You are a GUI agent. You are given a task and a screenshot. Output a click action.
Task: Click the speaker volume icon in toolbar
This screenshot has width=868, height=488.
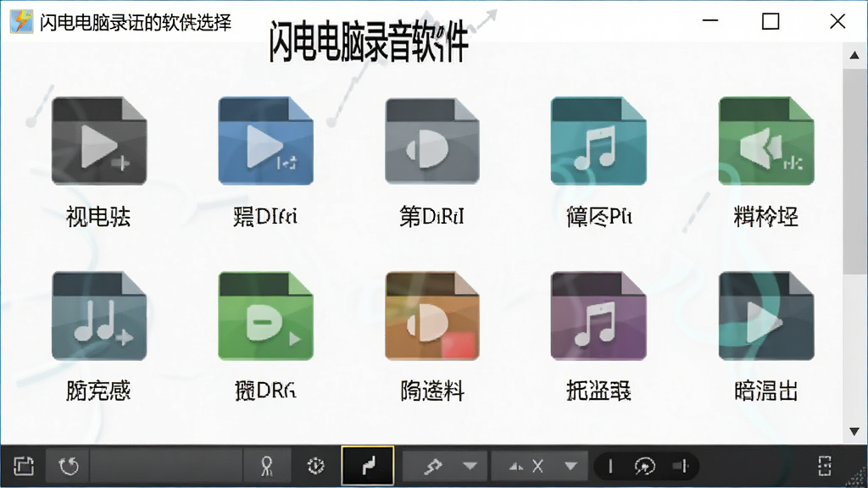click(681, 467)
